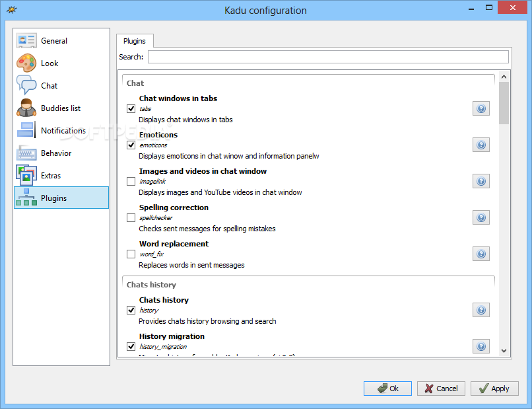Click 'Provides chats history browsing and search' text

(x=207, y=321)
